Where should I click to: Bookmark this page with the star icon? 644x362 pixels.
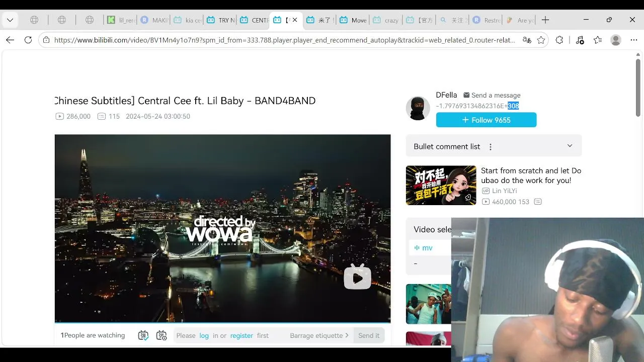[x=541, y=40]
